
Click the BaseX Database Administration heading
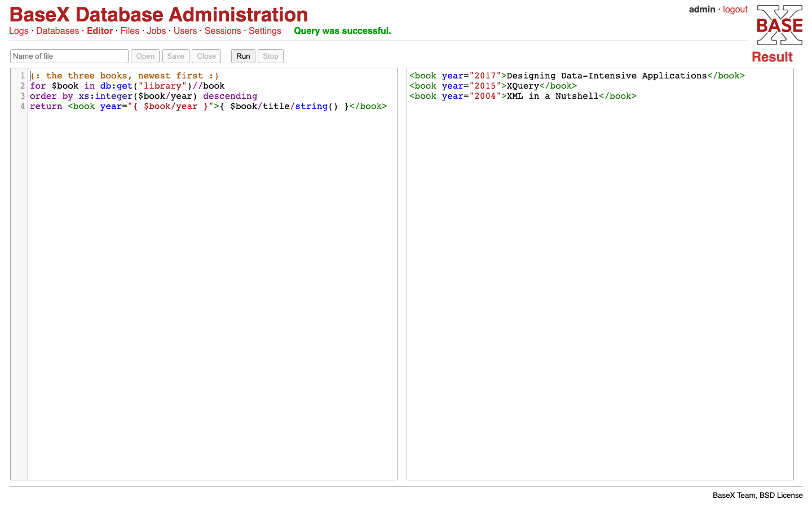point(159,15)
